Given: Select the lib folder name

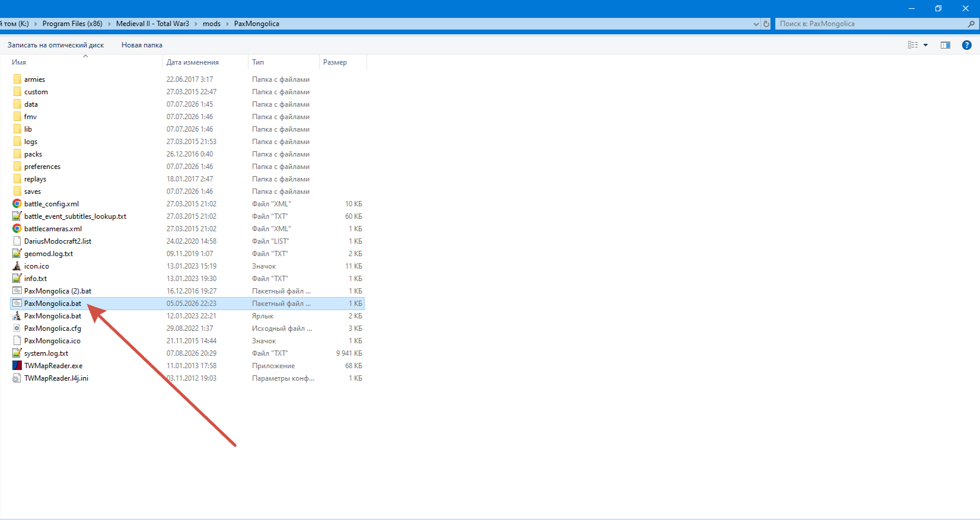Looking at the screenshot, I should pyautogui.click(x=28, y=129).
